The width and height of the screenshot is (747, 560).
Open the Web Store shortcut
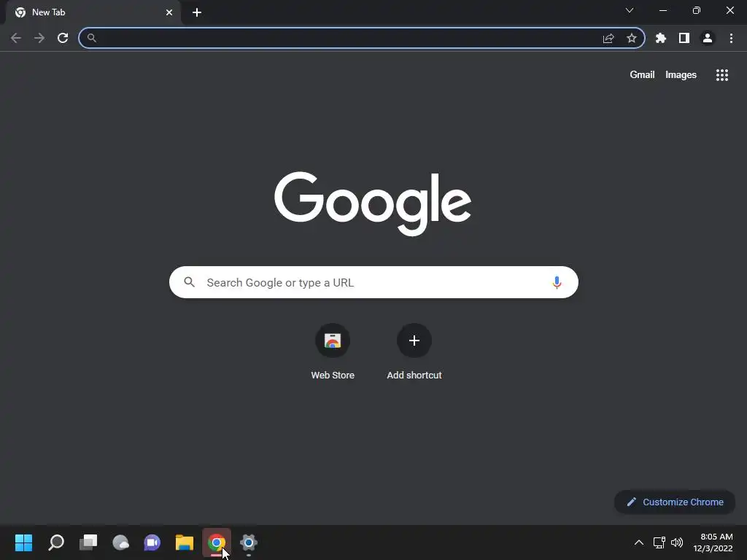click(333, 352)
